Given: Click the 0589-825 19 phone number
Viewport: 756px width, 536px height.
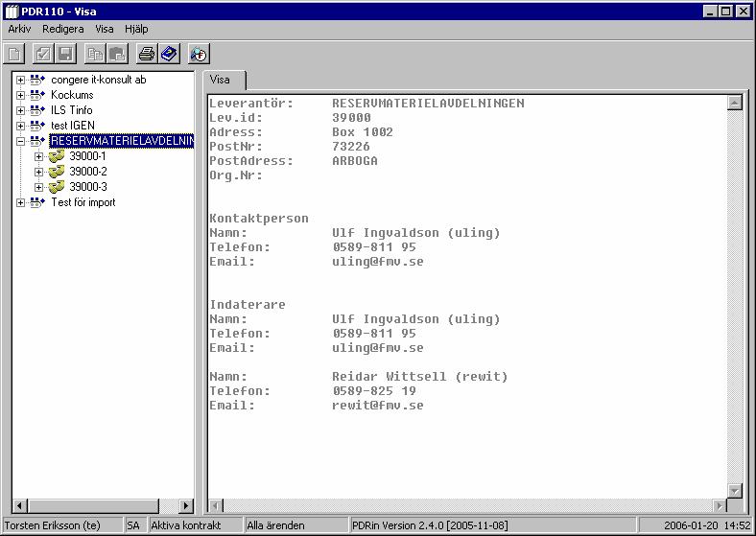Looking at the screenshot, I should pyautogui.click(x=374, y=391).
